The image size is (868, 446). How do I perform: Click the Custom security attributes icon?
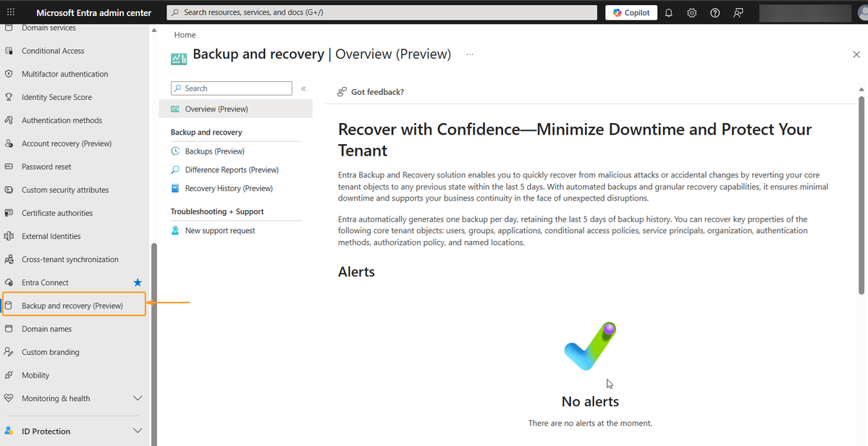[9, 190]
